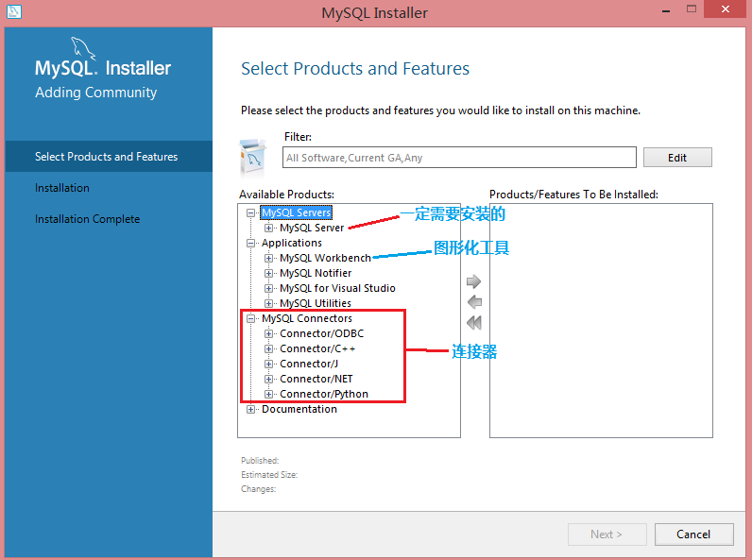Select MySQL Workbench product
Screen dimensions: 752x560
pos(325,258)
